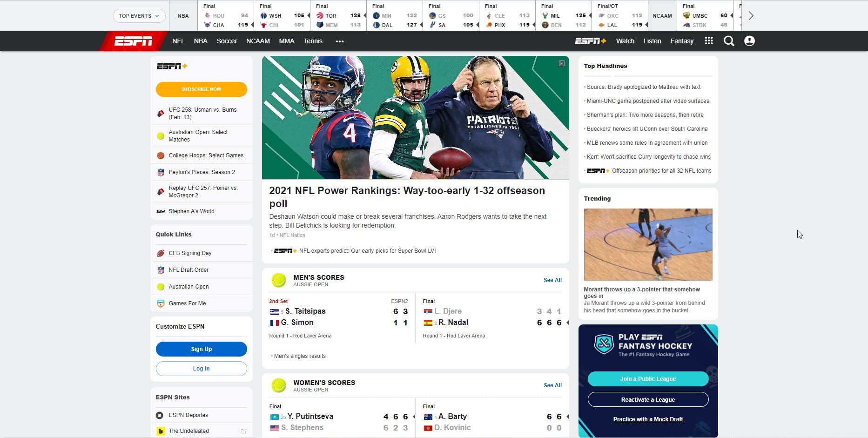Click NFL shield icon beside Peyton's Places
Image resolution: width=868 pixels, height=438 pixels.
[161, 172]
